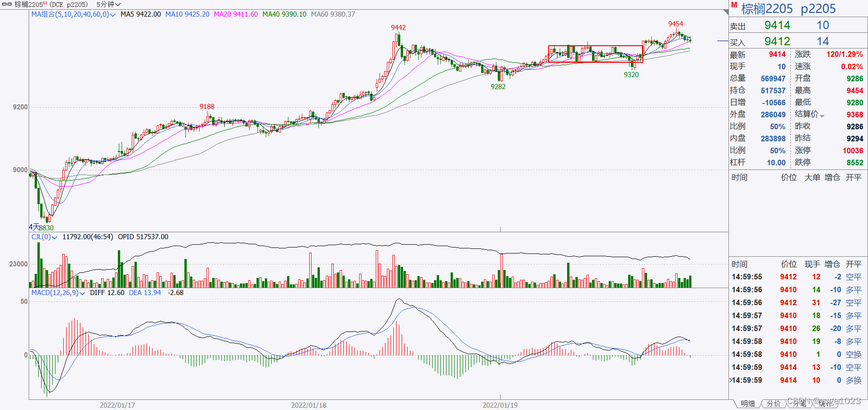Click the 外盘 value 286049
868x410 pixels.
(x=773, y=115)
